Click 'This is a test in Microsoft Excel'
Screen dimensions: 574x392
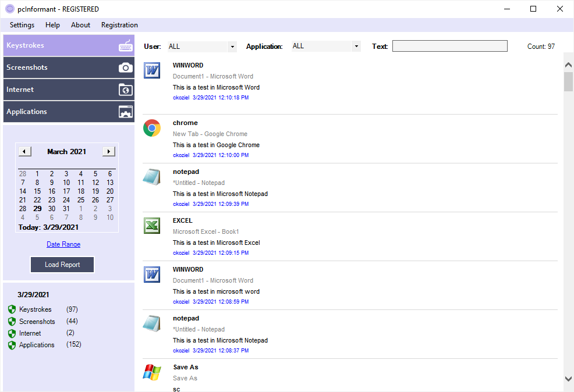tap(217, 243)
